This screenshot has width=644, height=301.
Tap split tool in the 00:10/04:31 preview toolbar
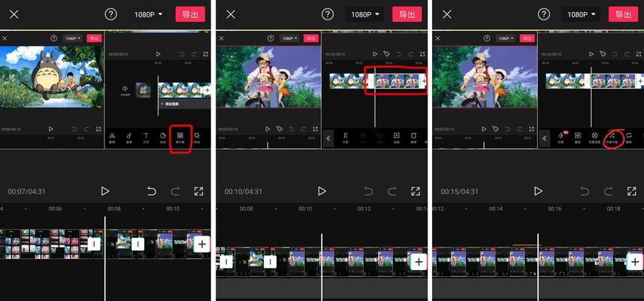(x=346, y=138)
